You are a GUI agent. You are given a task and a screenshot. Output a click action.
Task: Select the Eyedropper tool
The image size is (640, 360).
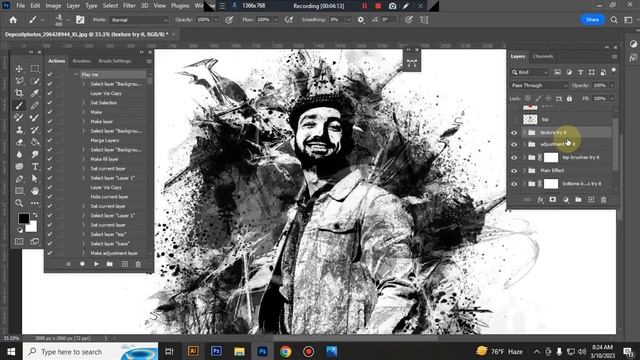(x=35, y=93)
